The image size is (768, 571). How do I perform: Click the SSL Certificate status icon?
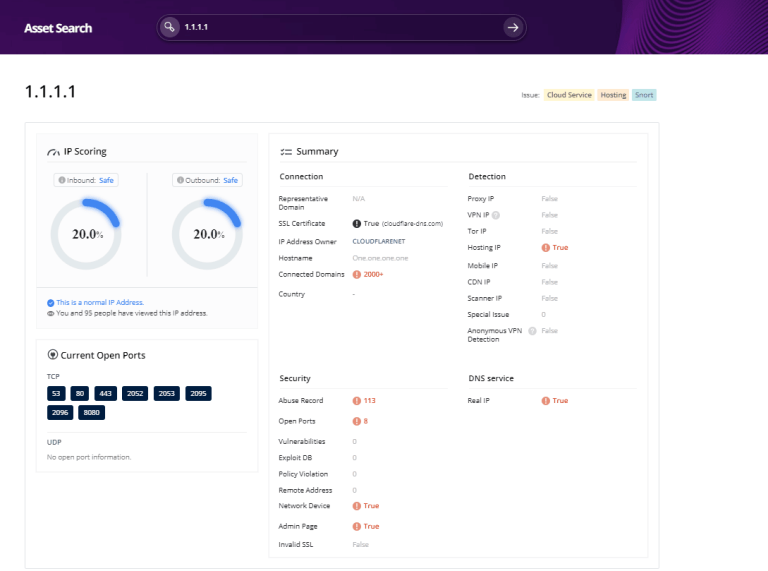(x=357, y=223)
